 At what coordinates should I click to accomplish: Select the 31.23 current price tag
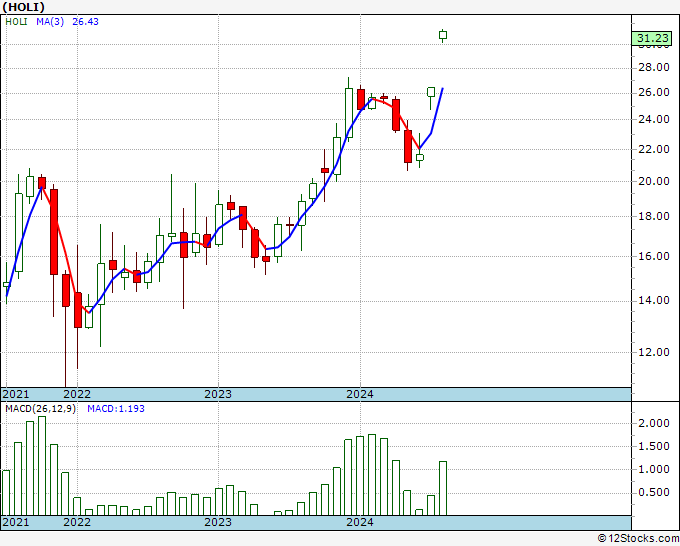(653, 38)
